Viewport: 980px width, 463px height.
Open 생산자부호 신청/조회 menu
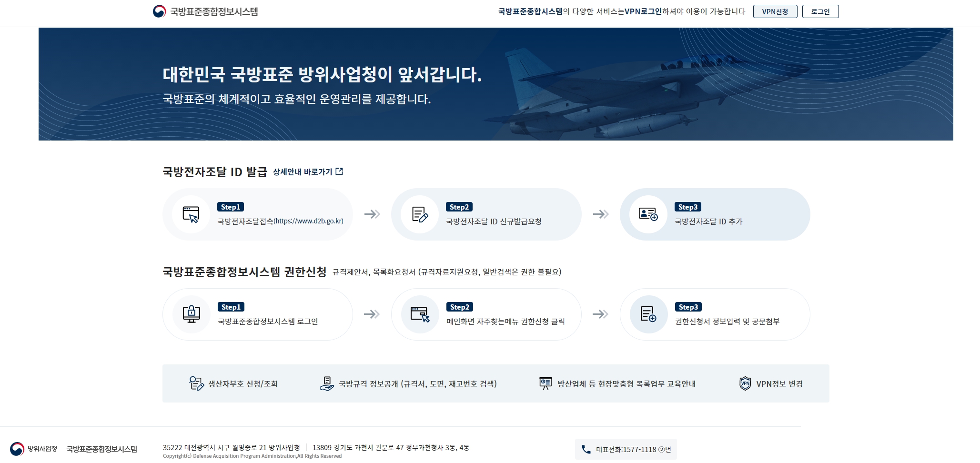pos(243,384)
